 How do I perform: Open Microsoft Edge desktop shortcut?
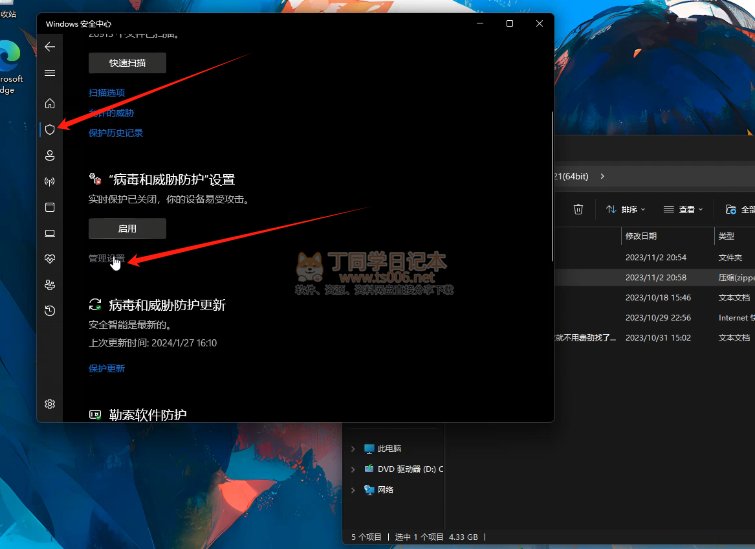pos(10,67)
